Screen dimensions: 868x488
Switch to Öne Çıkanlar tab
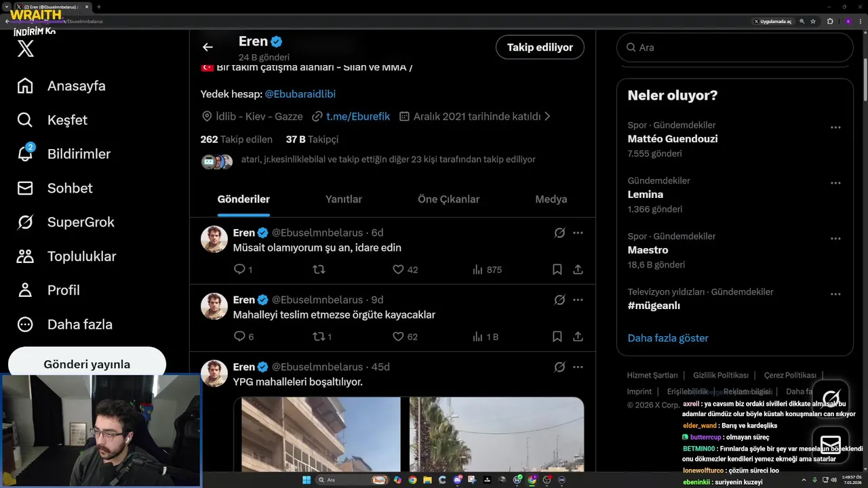(x=448, y=199)
